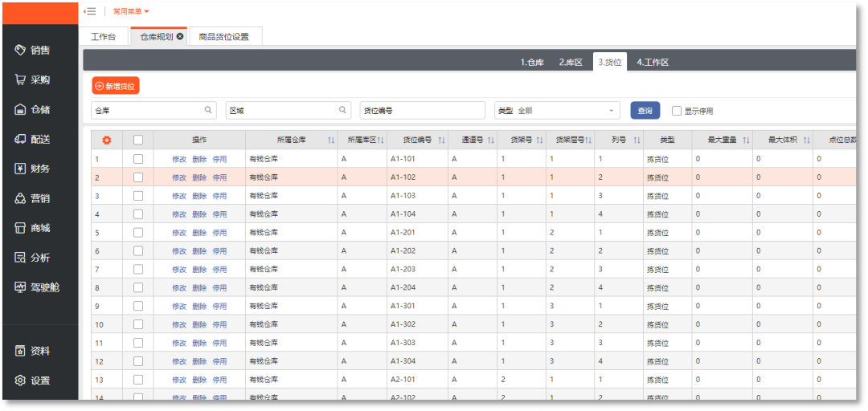Click the orange gear column settings icon
Viewport: 868px width, 411px height.
[x=106, y=140]
